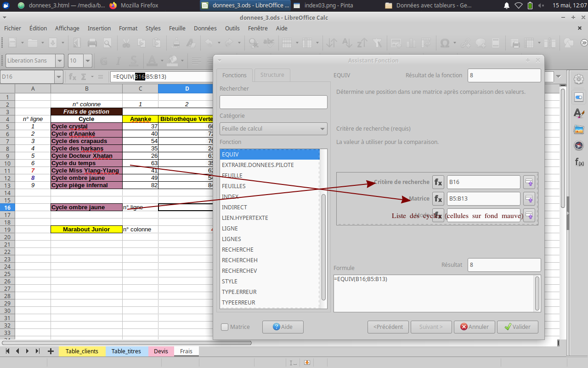
Task: Open the sidebar Gallery icon
Action: (x=579, y=130)
